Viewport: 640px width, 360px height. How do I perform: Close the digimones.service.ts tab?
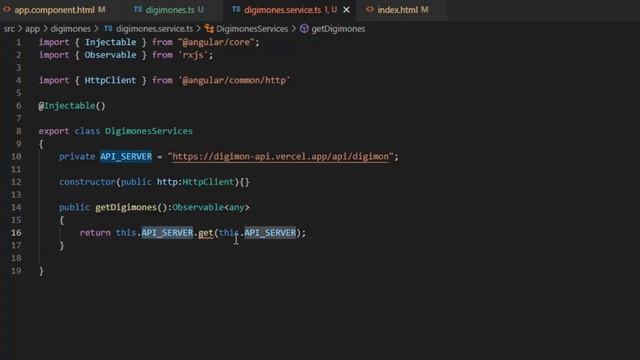(x=346, y=10)
